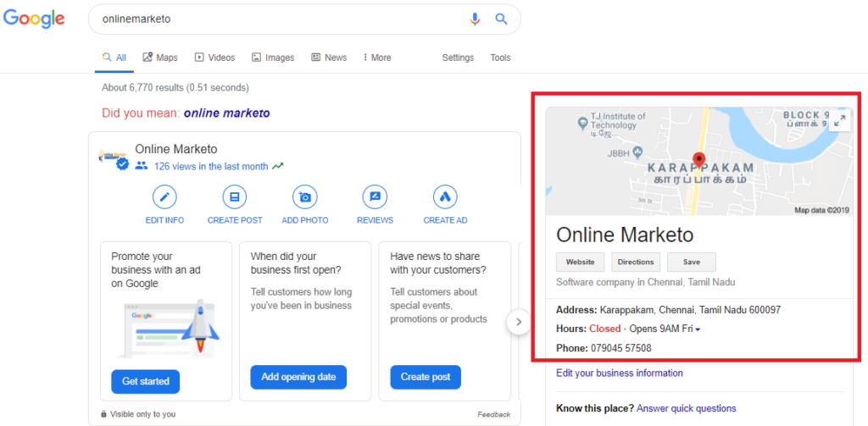Focus the search box containing onlinemarketo
Screen dimensions: 868x426
pos(304,19)
